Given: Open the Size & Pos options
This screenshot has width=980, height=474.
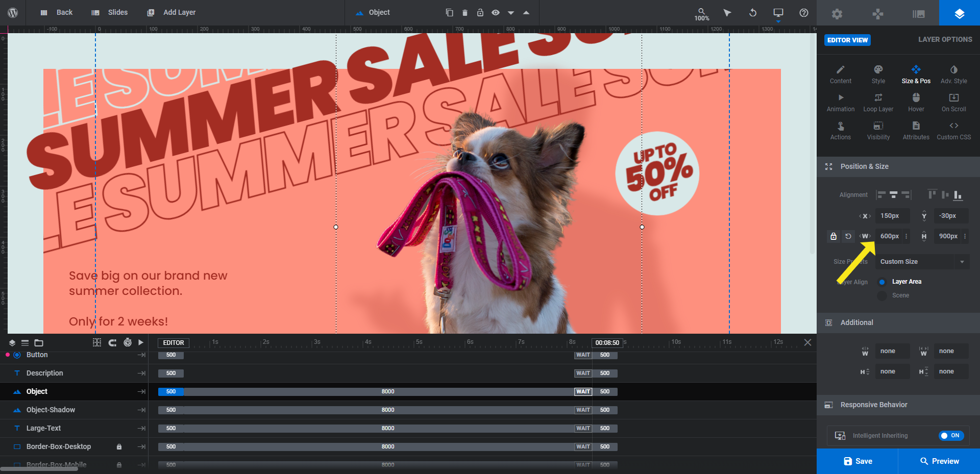Looking at the screenshot, I should coord(916,74).
